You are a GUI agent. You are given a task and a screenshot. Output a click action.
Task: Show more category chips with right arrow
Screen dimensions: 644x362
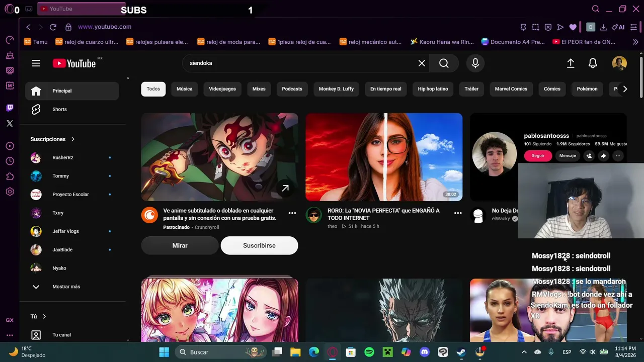tap(625, 89)
